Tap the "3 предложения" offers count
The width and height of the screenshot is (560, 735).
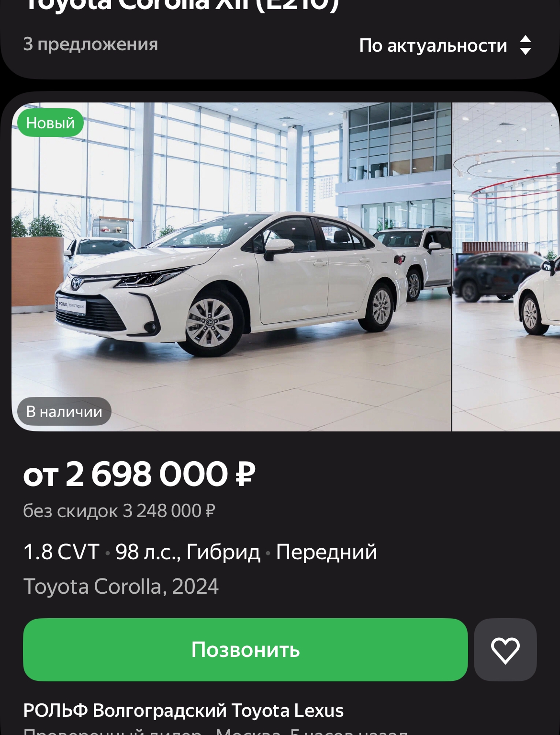pyautogui.click(x=90, y=44)
